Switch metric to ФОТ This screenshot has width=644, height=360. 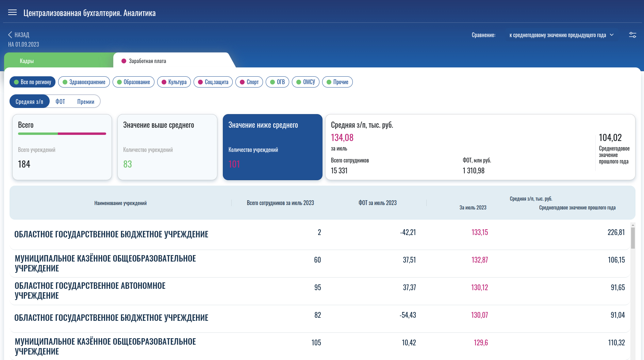tap(60, 101)
